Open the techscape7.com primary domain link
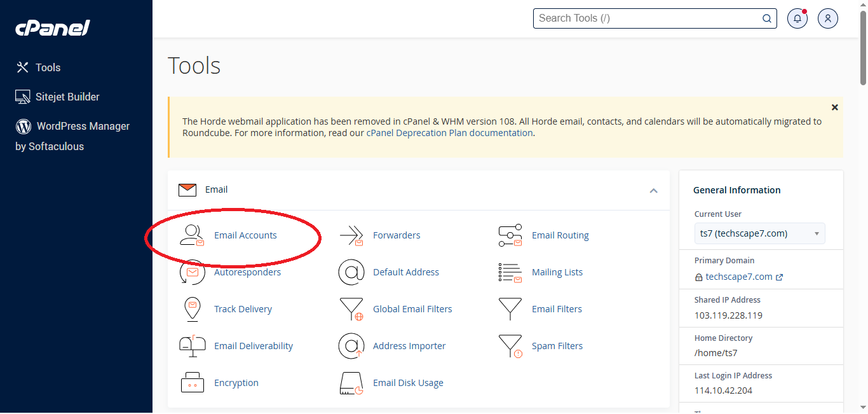The image size is (868, 414). [738, 277]
